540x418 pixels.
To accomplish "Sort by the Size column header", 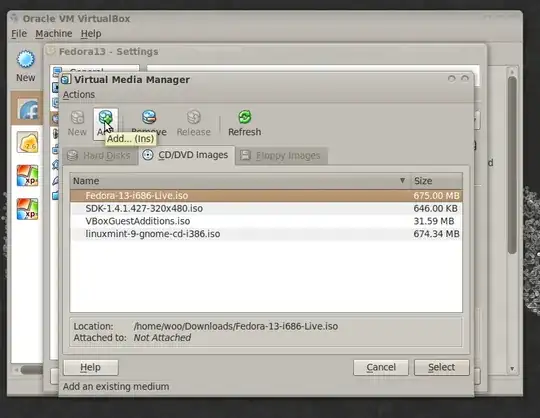I will pos(436,181).
